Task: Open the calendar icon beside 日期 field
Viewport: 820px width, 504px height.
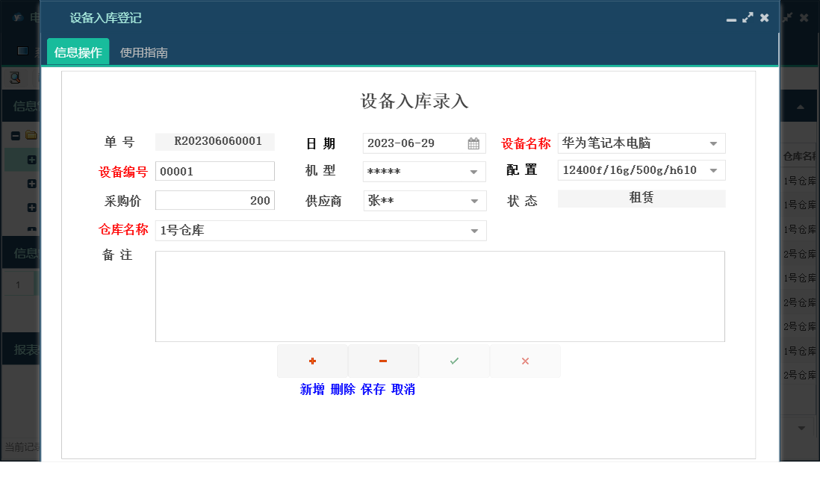Action: pos(473,143)
